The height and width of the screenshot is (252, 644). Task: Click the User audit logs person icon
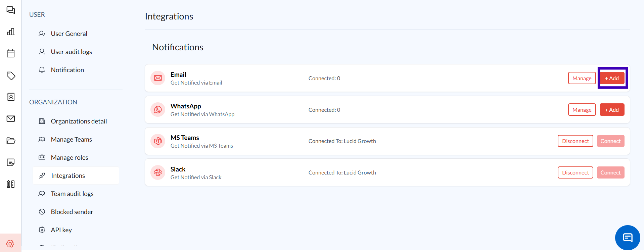(42, 52)
